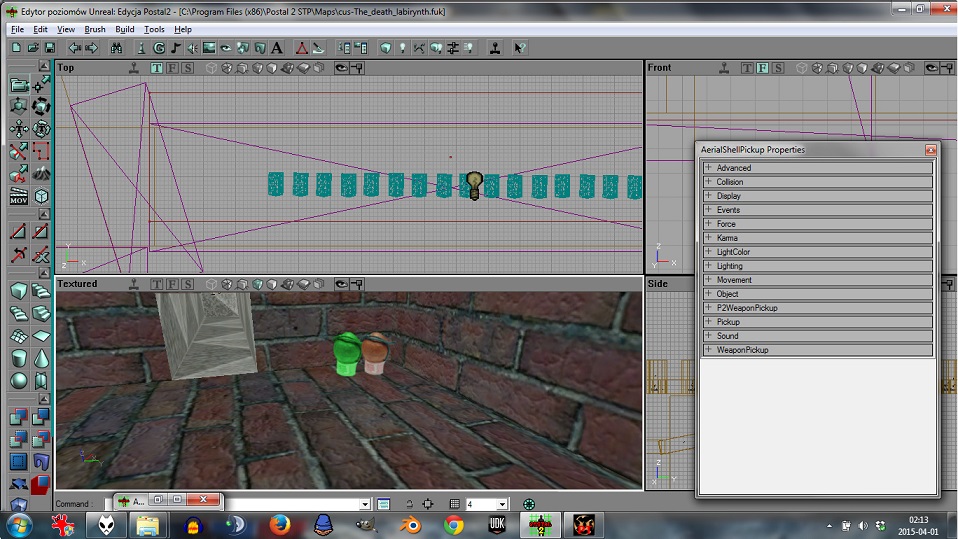958x539 pixels.
Task: Select the Vertex Editing tool
Action: [41, 84]
